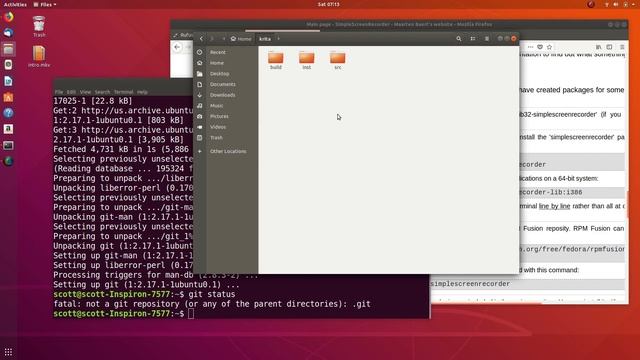Open search in the Files window
640x360 pixels.
[x=458, y=39]
